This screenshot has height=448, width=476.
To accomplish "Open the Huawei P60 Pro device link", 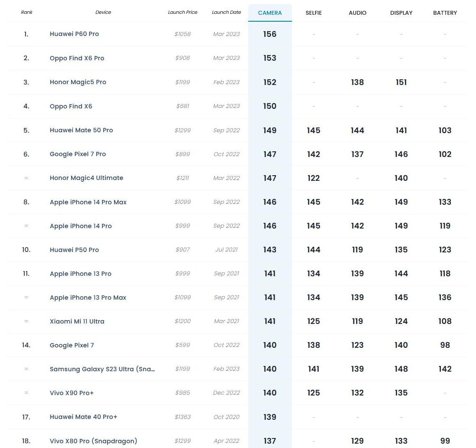I will click(74, 34).
